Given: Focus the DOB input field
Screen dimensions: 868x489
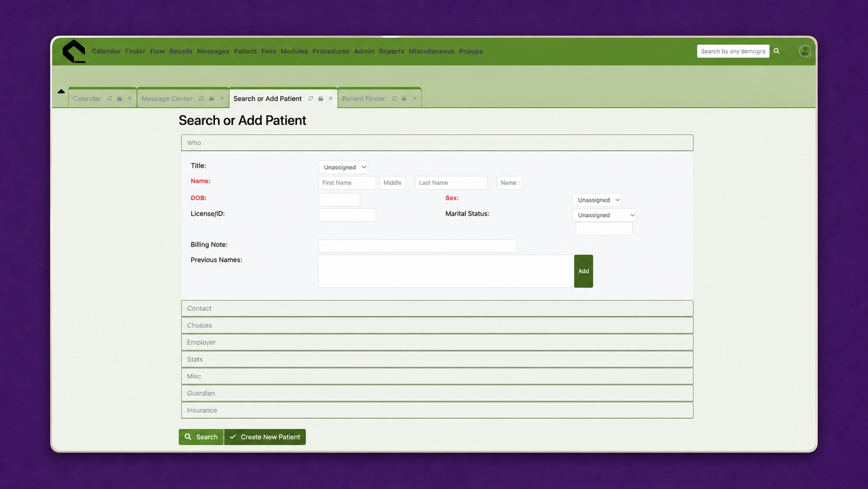Looking at the screenshot, I should (x=339, y=200).
